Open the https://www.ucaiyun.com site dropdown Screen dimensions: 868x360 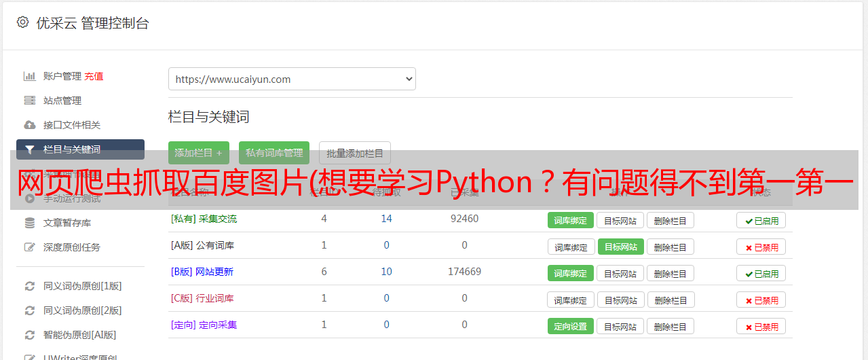click(x=292, y=79)
